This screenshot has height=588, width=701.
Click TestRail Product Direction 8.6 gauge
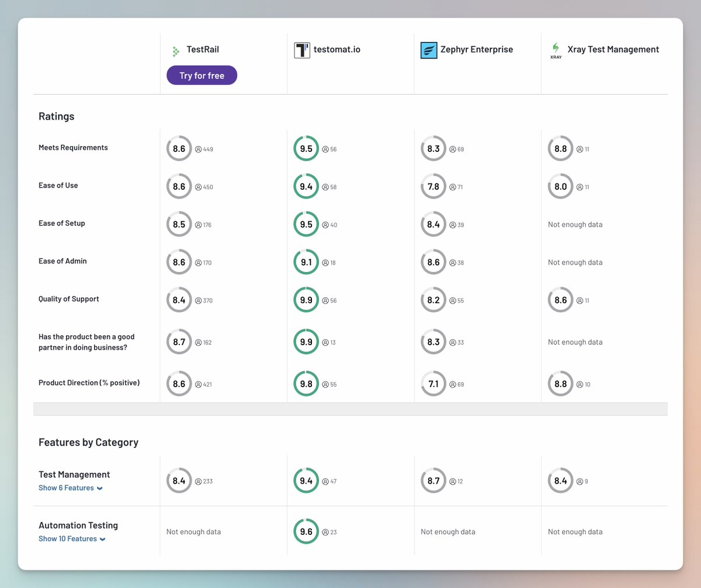coord(179,384)
